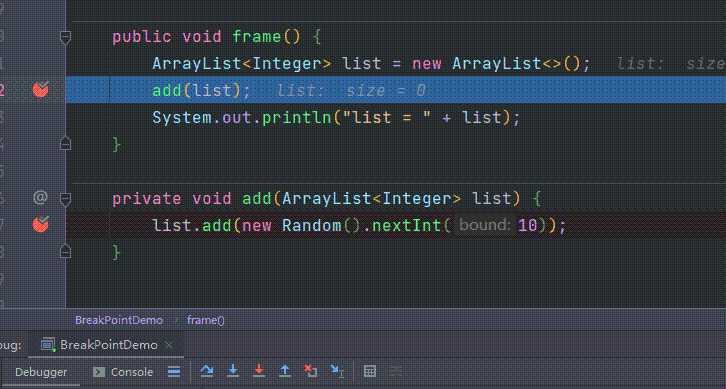Image resolution: width=726 pixels, height=389 pixels.
Task: Click the Step Into arrow icon
Action: pyautogui.click(x=233, y=371)
